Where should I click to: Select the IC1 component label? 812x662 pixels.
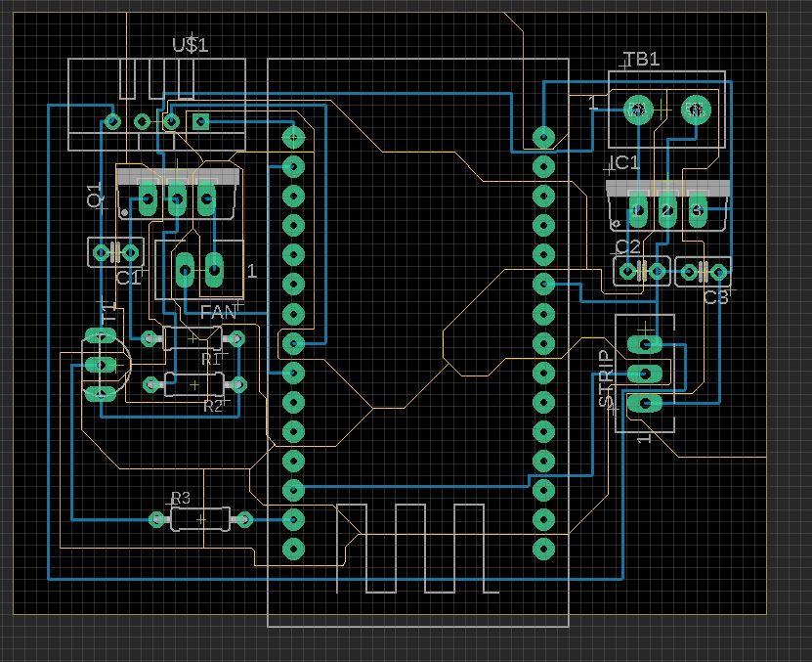(624, 163)
